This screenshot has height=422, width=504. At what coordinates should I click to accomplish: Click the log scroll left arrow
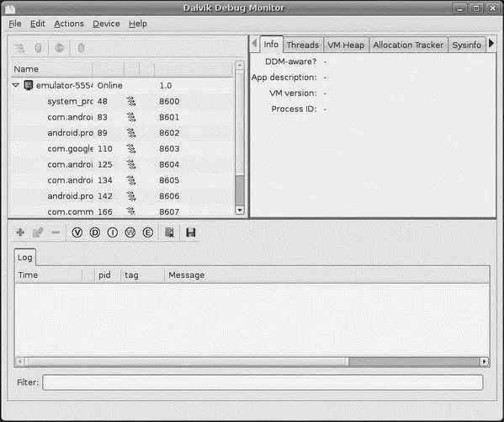pos(20,362)
